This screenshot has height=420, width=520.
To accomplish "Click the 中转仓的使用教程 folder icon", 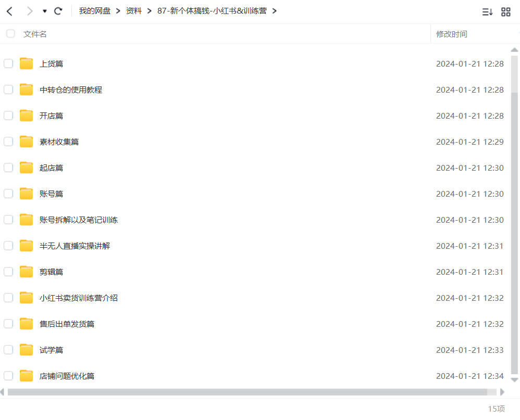I will (x=26, y=90).
